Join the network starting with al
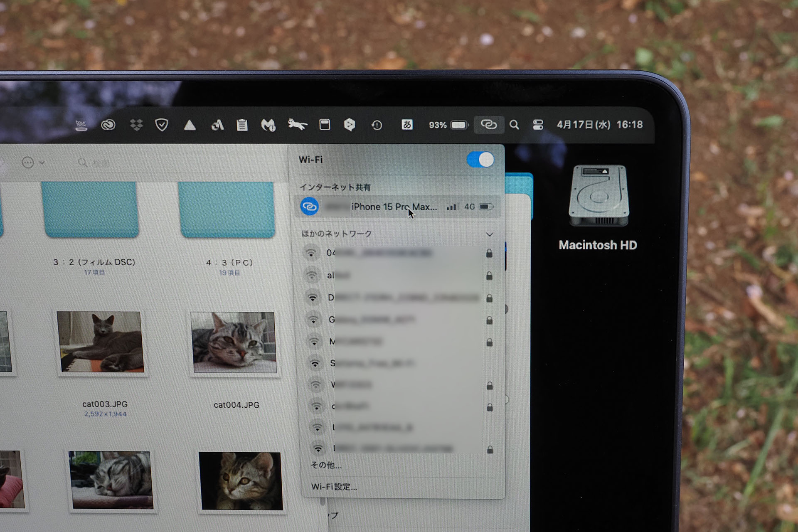Image resolution: width=798 pixels, height=532 pixels. (x=398, y=276)
